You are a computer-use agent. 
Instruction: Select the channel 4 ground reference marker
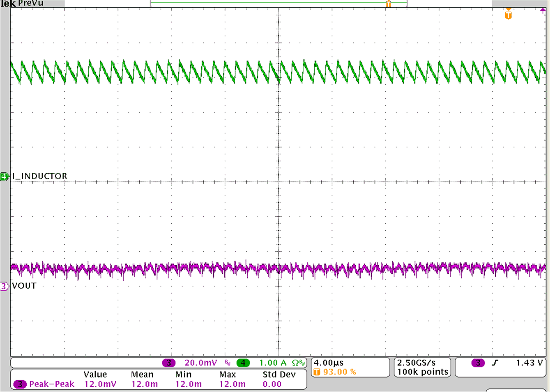pos(4,176)
